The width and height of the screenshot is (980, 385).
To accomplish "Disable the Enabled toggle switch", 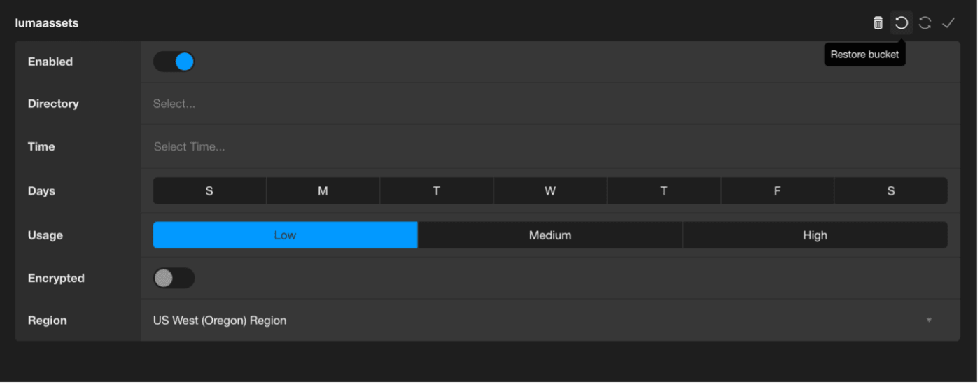I will (174, 62).
